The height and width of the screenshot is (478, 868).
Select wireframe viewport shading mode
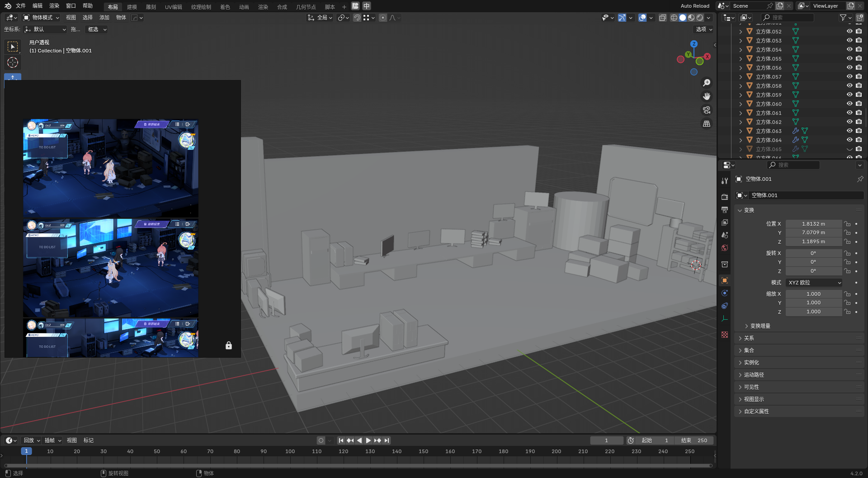[x=674, y=18]
